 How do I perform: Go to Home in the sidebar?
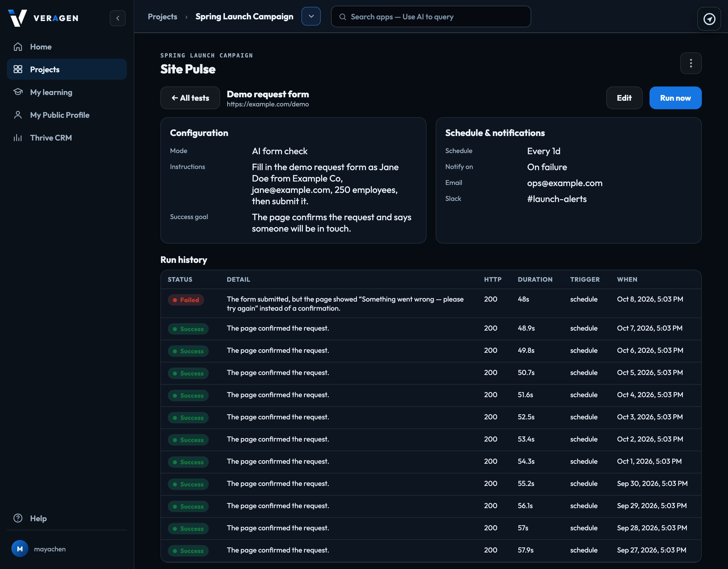pos(67,47)
